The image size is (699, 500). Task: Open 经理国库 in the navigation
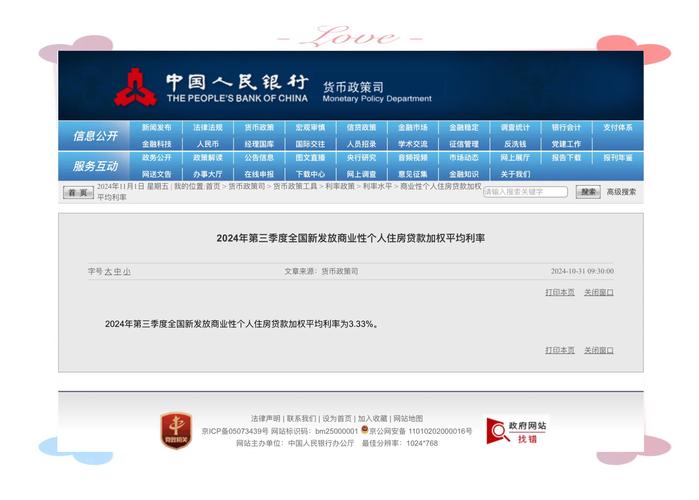click(259, 144)
